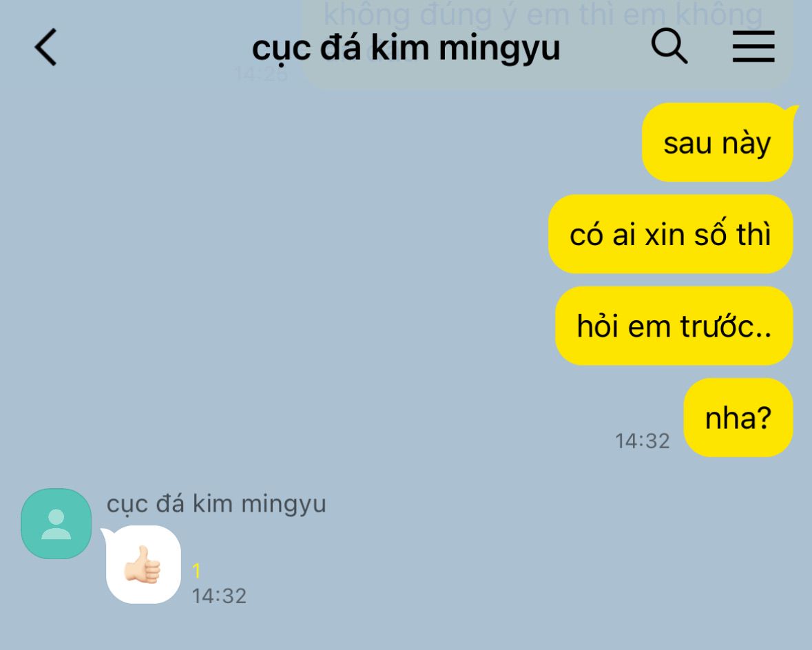Tap the teal profile avatar
Screen dimensions: 812x650
(56, 523)
